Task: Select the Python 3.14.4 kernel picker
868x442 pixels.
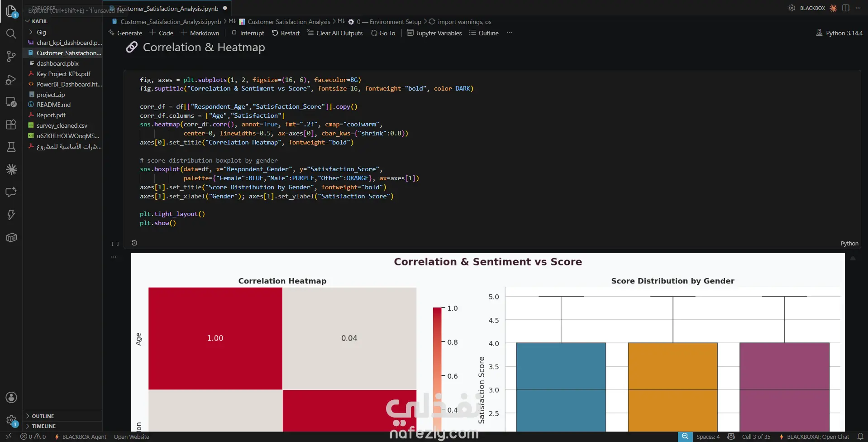Action: [x=839, y=33]
